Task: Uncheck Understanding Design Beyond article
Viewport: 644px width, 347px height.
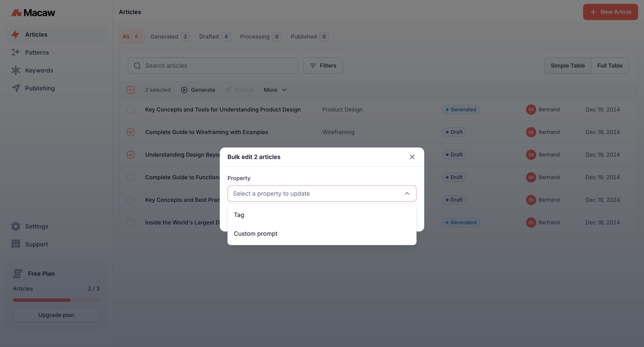Action: point(131,155)
